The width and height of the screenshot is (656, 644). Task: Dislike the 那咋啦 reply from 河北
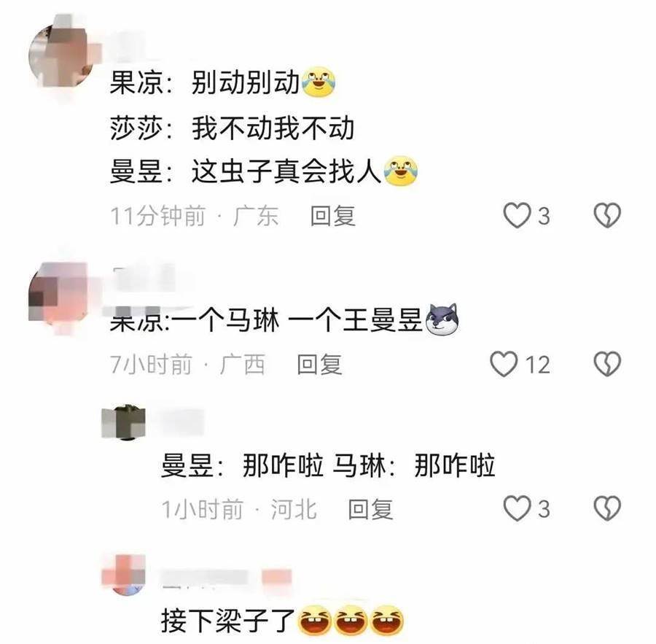click(607, 508)
